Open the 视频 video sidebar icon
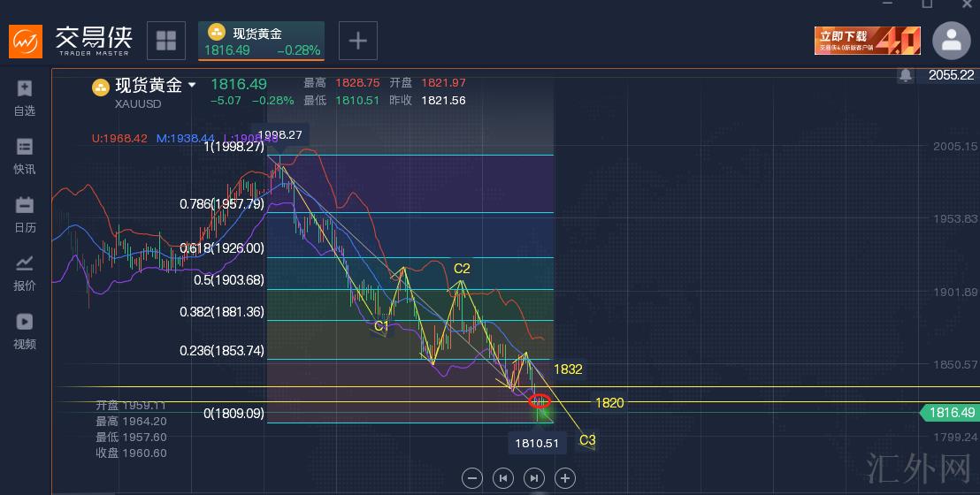The image size is (980, 495). 25,331
